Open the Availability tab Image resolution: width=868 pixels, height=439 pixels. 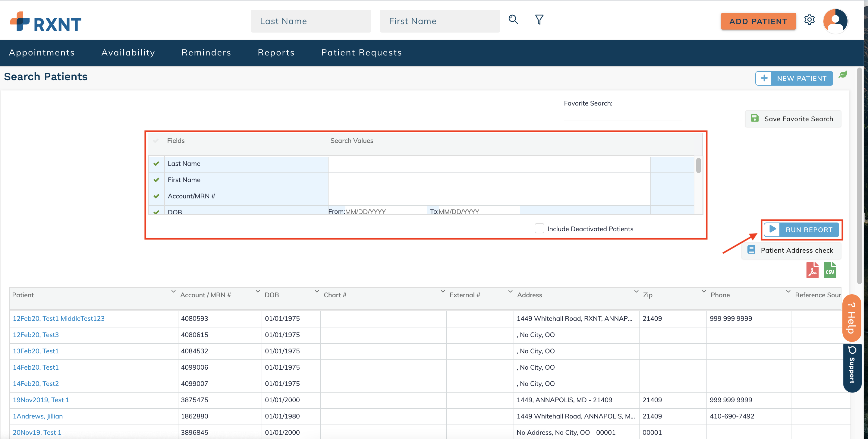coord(128,52)
